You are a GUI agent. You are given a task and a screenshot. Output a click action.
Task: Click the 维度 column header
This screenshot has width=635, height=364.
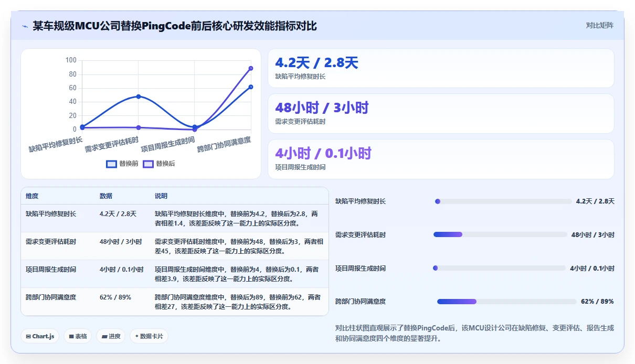coord(32,196)
